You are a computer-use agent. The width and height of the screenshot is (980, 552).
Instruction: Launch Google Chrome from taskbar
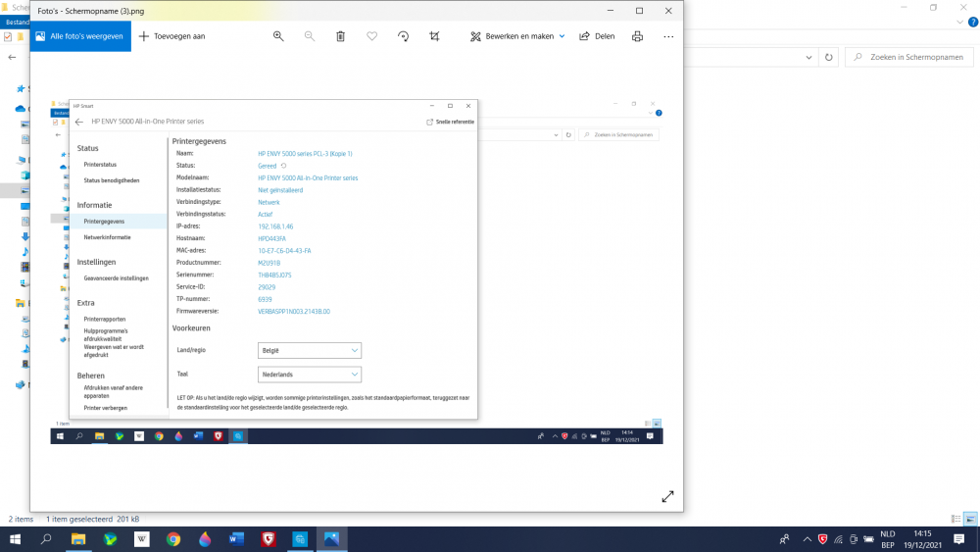pos(173,539)
